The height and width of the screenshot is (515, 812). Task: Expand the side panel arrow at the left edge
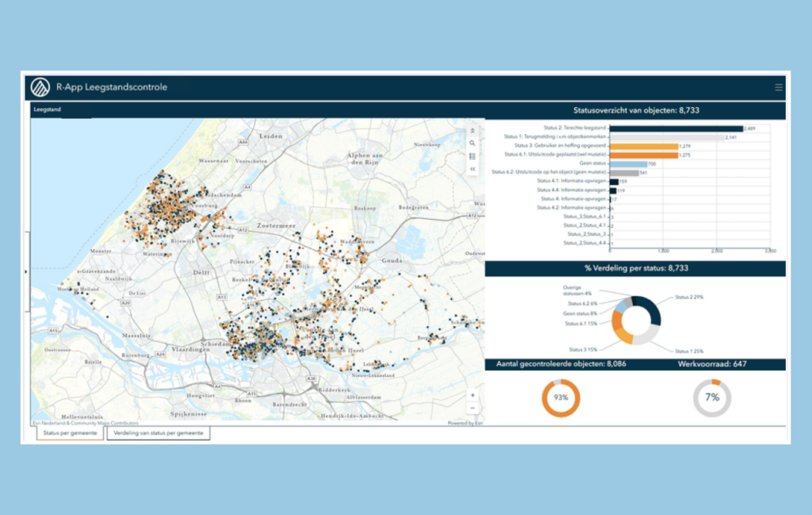point(26,271)
